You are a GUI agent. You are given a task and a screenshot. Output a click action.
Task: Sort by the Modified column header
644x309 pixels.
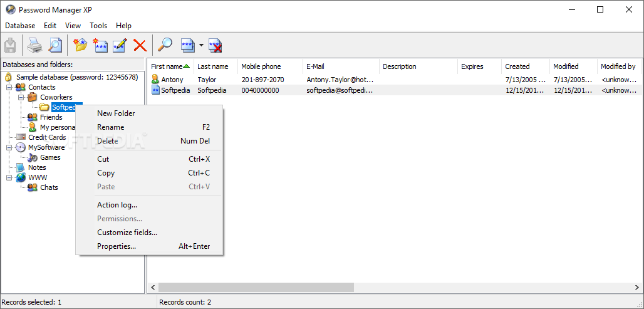573,66
